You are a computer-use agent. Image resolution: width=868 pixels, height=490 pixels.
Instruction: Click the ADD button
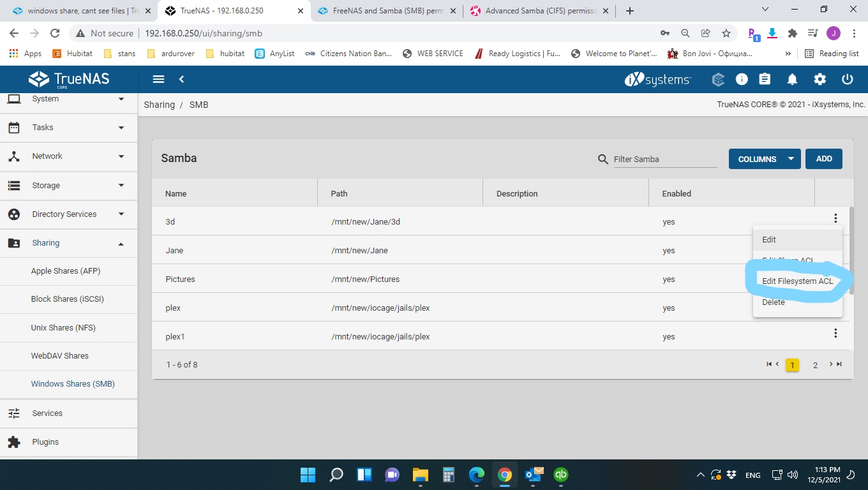[824, 159]
